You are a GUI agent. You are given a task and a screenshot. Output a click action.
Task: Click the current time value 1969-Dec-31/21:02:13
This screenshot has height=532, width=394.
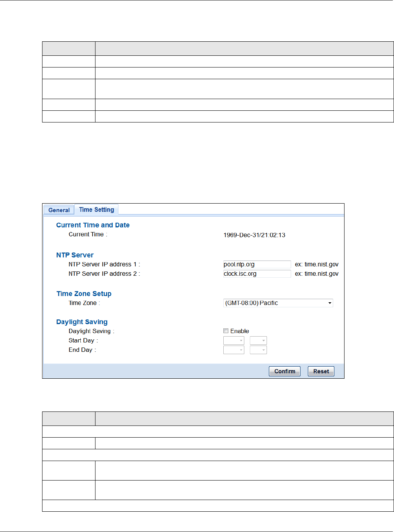tap(254, 235)
